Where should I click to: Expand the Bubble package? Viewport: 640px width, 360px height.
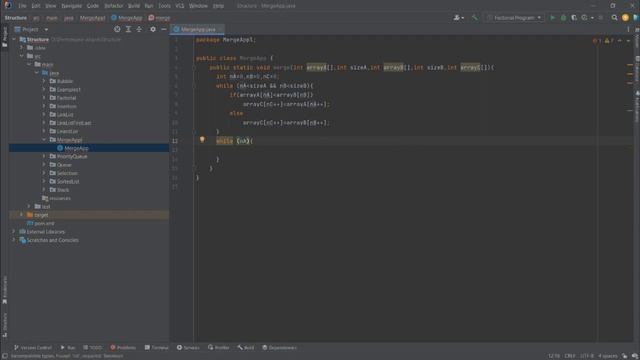tap(44, 81)
